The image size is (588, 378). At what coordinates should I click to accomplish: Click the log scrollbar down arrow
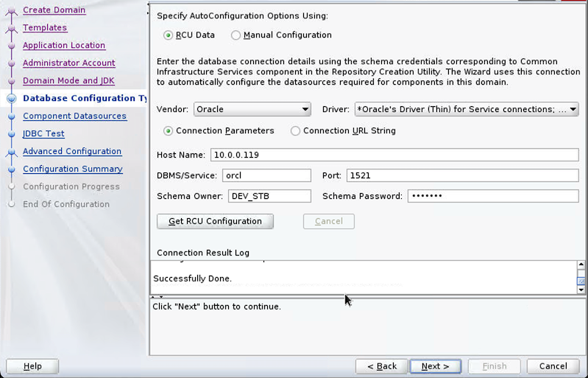coord(581,290)
